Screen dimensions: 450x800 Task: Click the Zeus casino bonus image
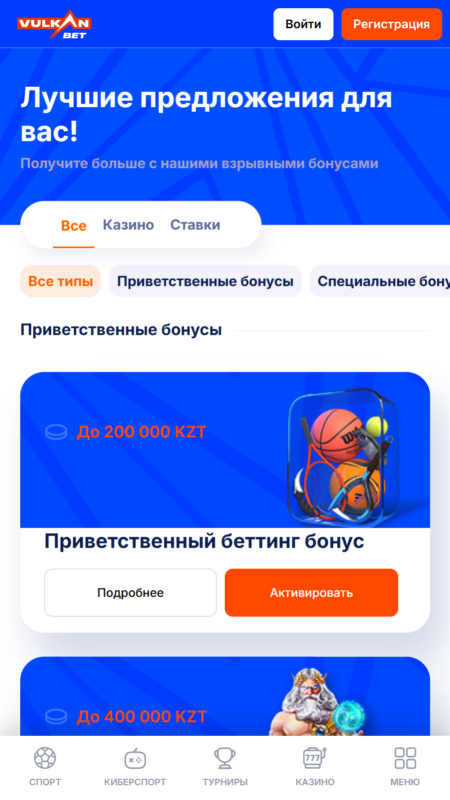[x=316, y=702]
